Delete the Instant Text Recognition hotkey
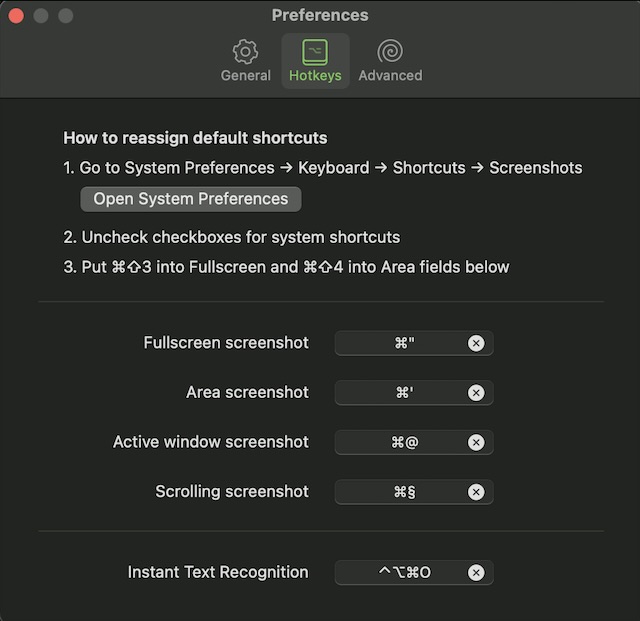This screenshot has width=640, height=621. (476, 573)
